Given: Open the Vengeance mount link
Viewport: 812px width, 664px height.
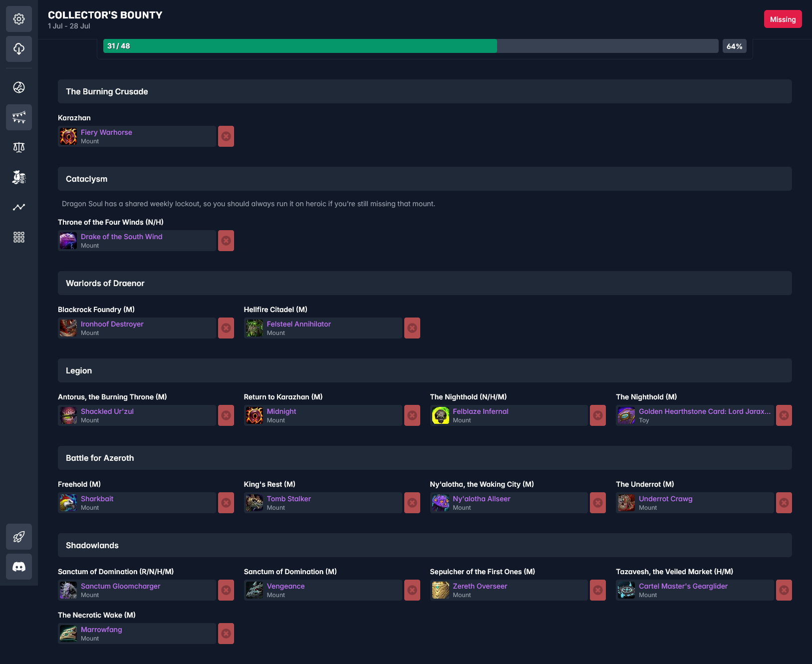Looking at the screenshot, I should [x=285, y=586].
